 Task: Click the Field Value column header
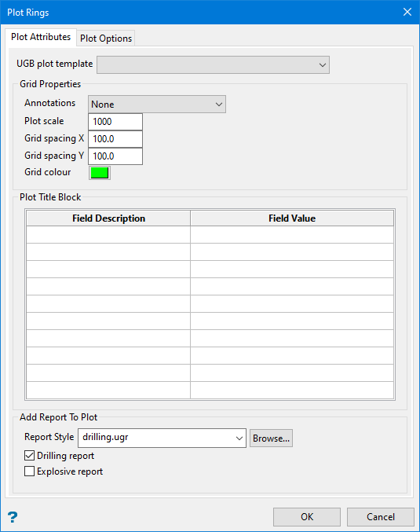292,218
